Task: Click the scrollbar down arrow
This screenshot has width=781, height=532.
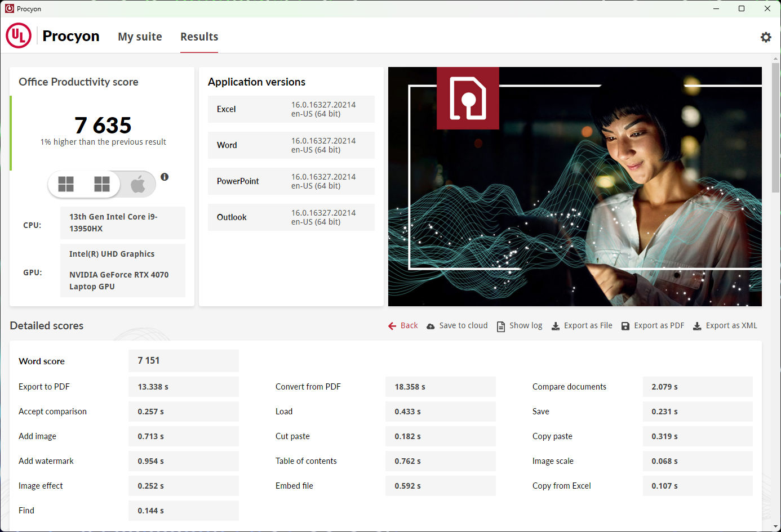Action: click(776, 527)
